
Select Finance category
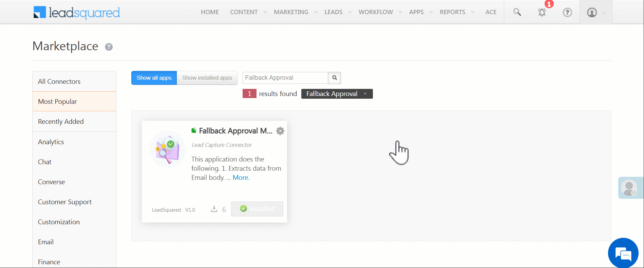pos(74,262)
